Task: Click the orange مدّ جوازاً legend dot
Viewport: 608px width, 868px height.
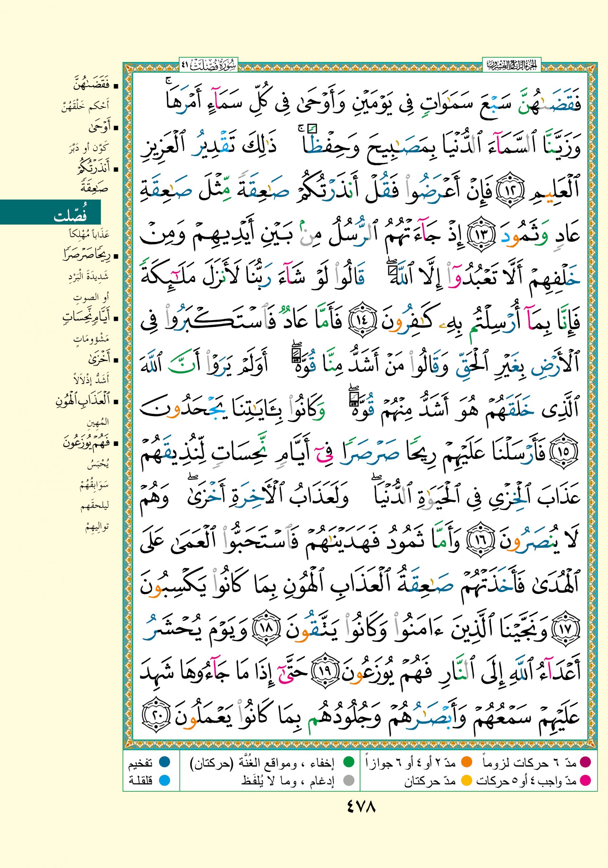Action: 467,762
